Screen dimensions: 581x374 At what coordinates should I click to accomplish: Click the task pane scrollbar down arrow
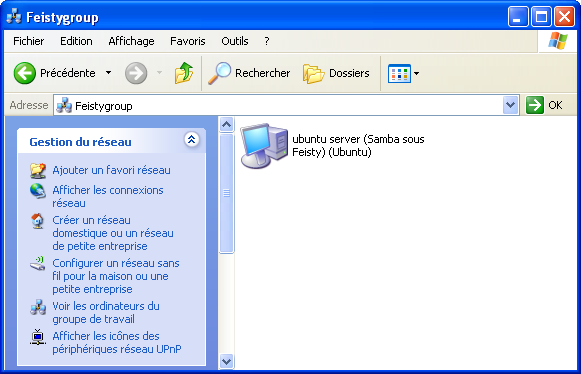tap(226, 361)
